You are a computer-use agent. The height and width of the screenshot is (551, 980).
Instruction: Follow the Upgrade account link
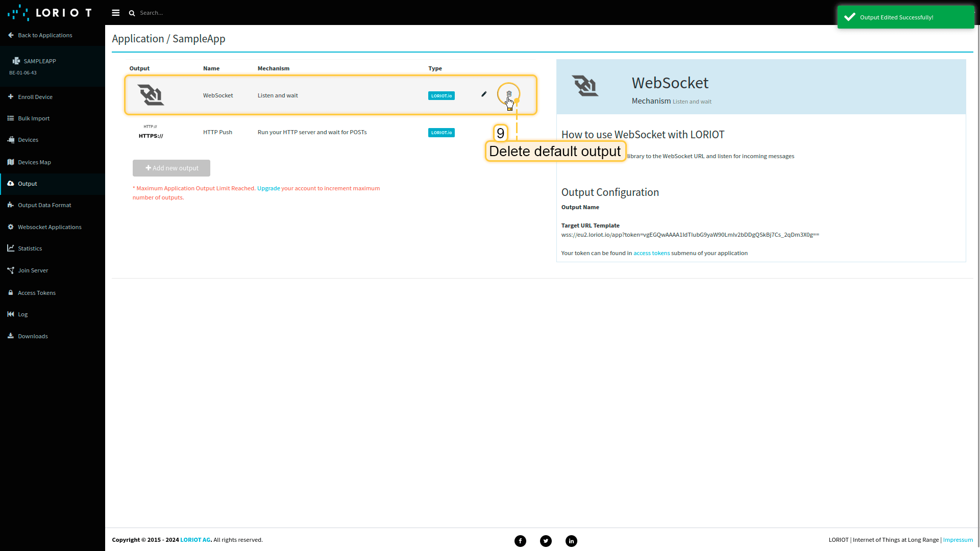(268, 188)
